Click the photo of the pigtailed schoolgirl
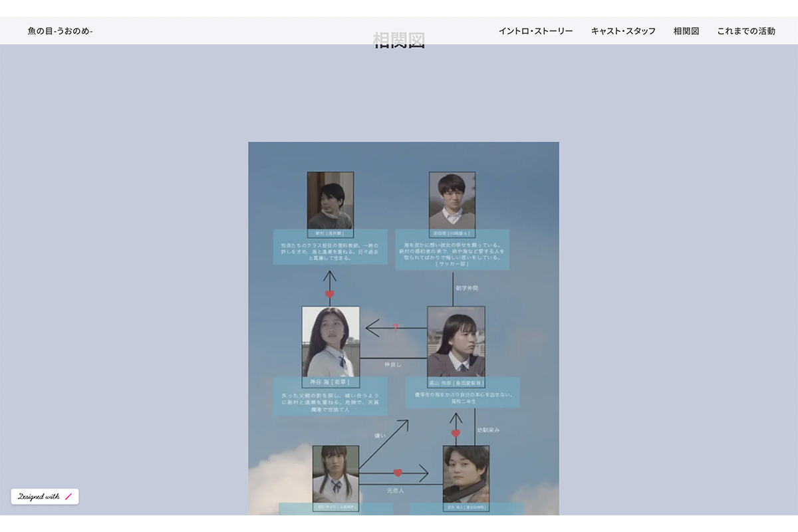Viewport: 798px width, 532px height. pyautogui.click(x=336, y=474)
